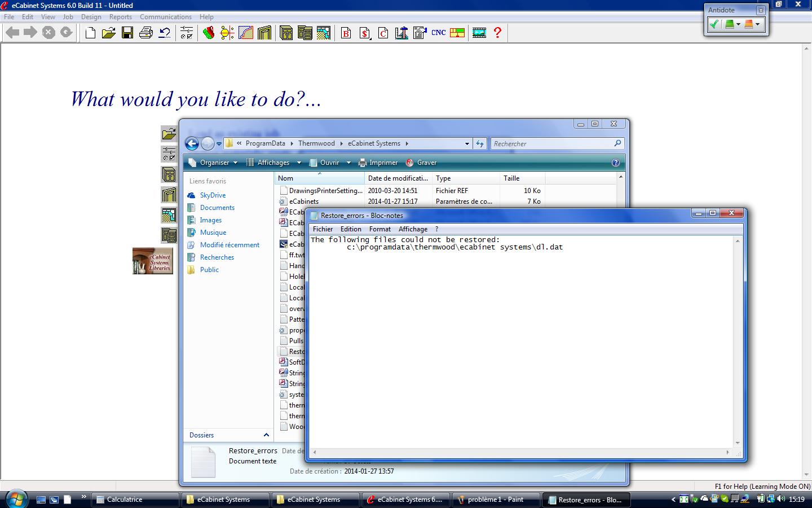Click the Rechercher search field
The height and width of the screenshot is (508, 812).
point(553,144)
